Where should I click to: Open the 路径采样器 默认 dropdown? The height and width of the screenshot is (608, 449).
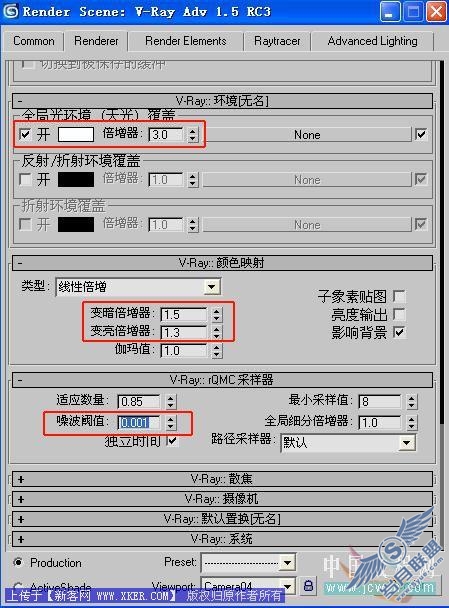(x=348, y=443)
